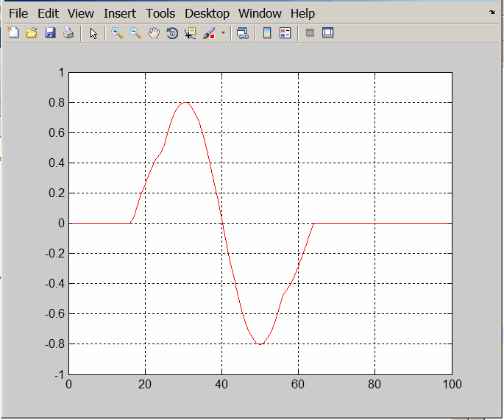Toggle the Edit Plot arrow tool
504x420 pixels.
[93, 33]
